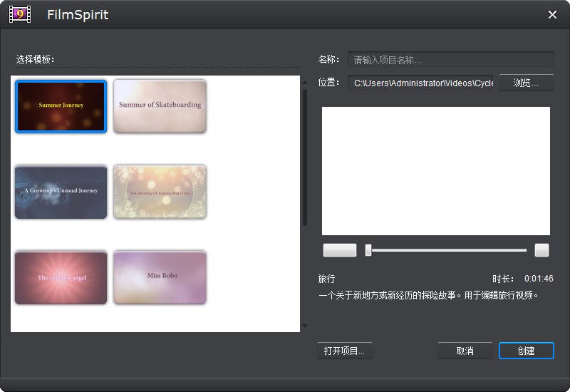Click the 时长 duration label
The width and height of the screenshot is (570, 392).
(503, 279)
